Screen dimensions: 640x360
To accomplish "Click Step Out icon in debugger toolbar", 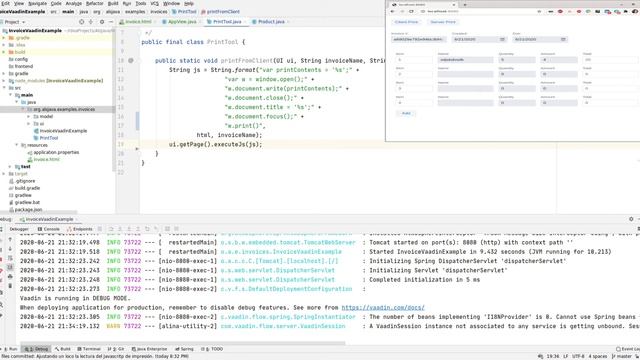I will pyautogui.click(x=138, y=229).
